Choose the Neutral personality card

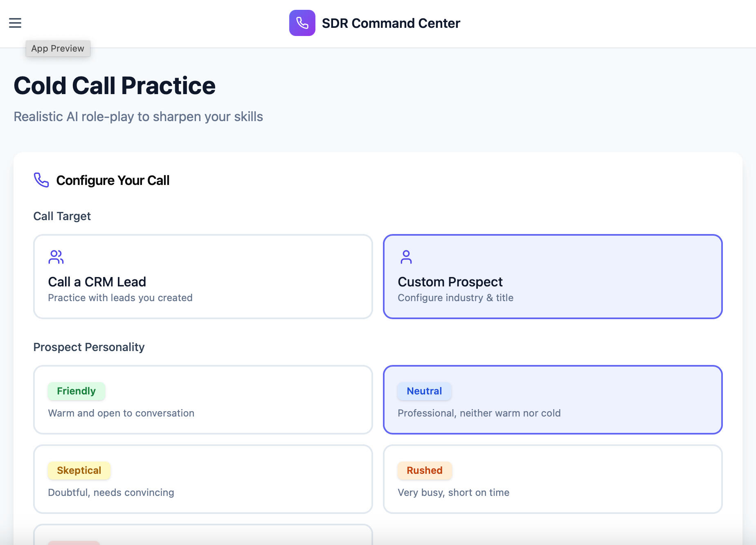[553, 400]
